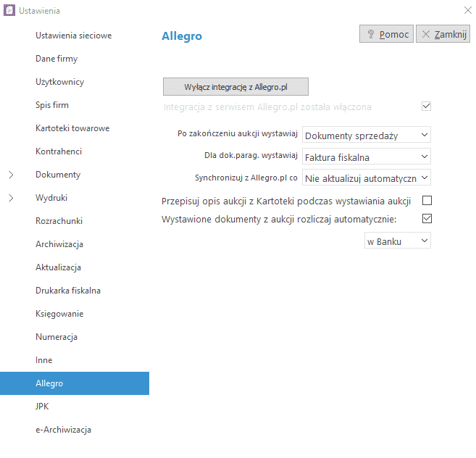Image resolution: width=476 pixels, height=458 pixels.
Task: Open Spis firm section
Action: (x=52, y=105)
